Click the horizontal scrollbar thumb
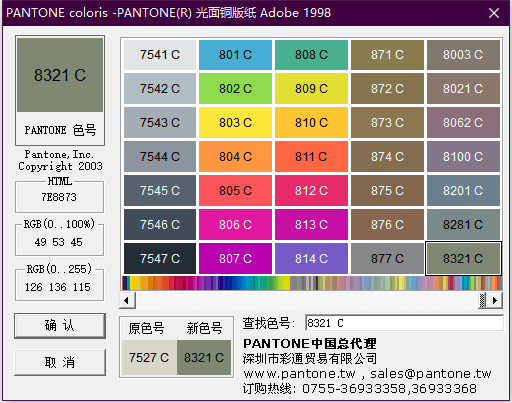512x403 pixels. (482, 300)
